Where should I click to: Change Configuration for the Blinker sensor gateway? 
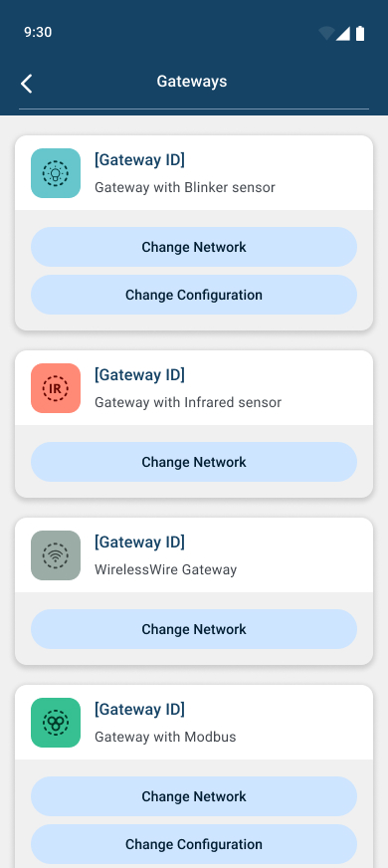194,295
